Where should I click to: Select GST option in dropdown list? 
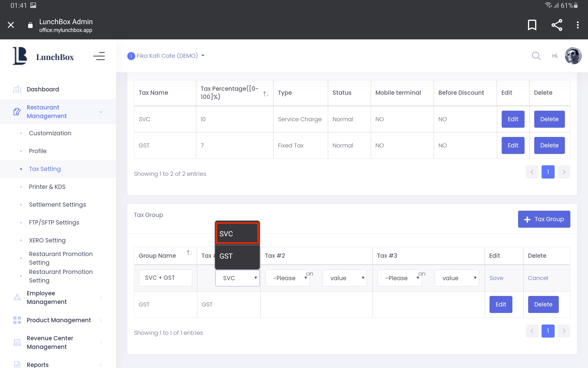237,256
